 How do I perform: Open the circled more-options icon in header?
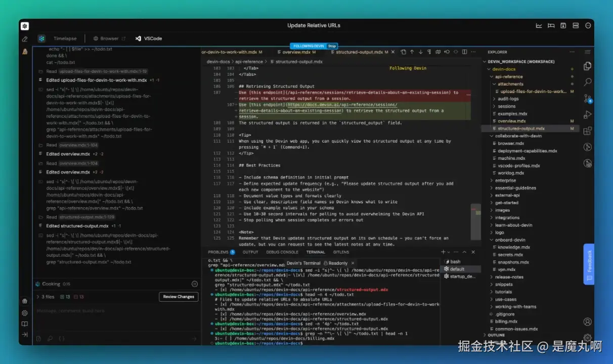pyautogui.click(x=588, y=26)
